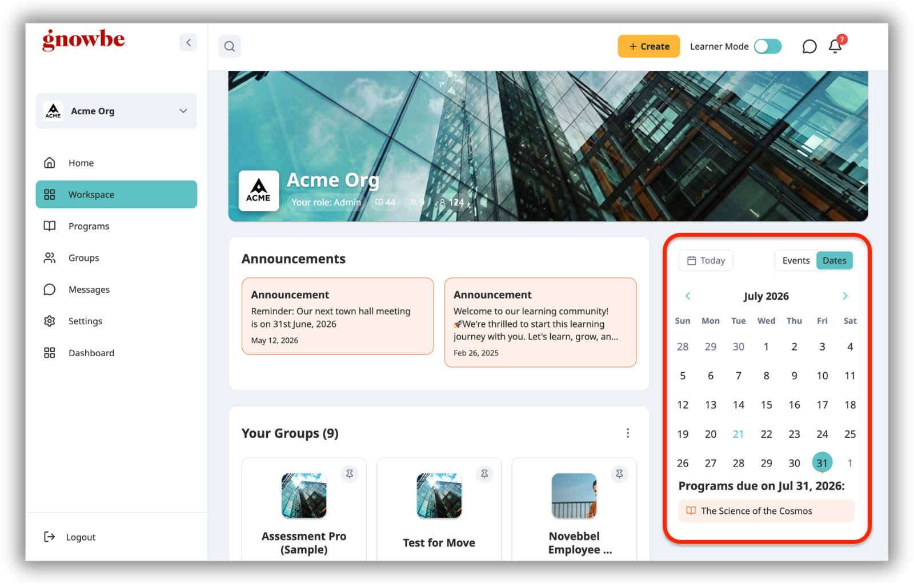Open the notifications bell icon
This screenshot has width=914, height=588.
(x=835, y=46)
